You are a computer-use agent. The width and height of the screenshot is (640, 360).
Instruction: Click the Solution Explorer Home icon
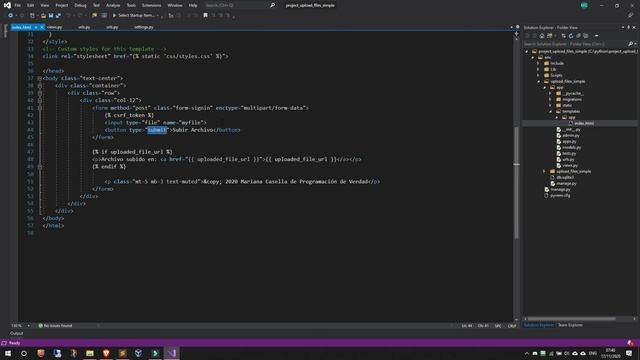coord(542,36)
